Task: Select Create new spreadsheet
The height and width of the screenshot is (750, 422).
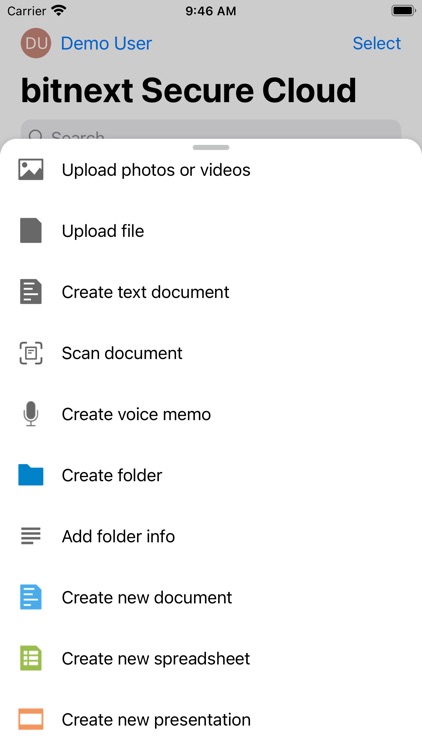Action: coord(156,658)
